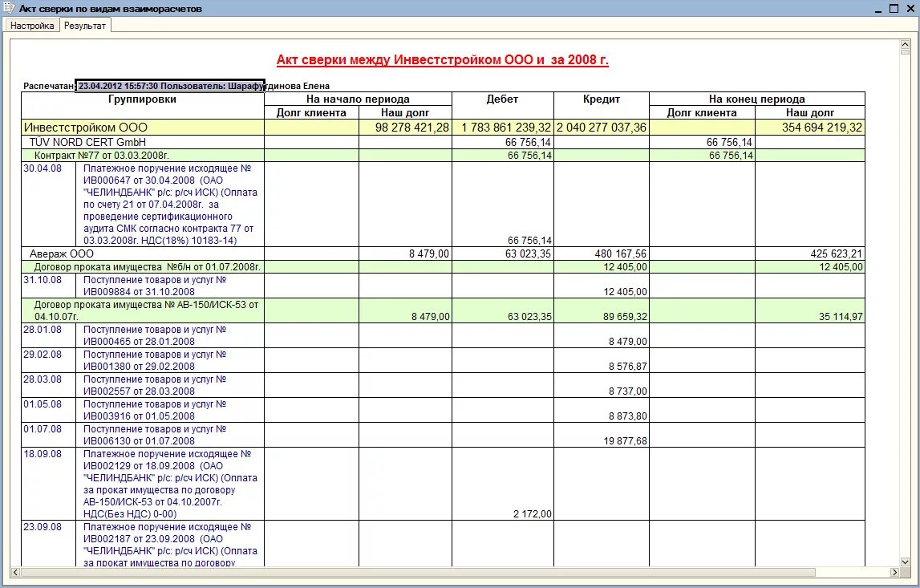This screenshot has width=920, height=588.
Task: Click value 35 114,97 in Наш долг
Action: [x=841, y=316]
